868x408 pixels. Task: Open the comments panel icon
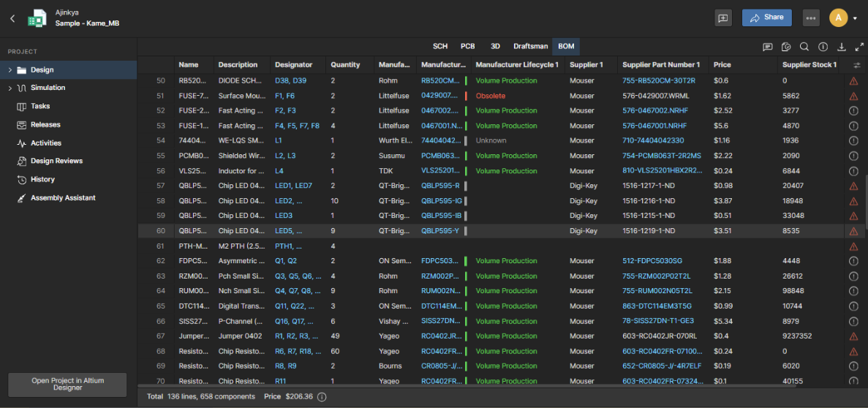click(767, 47)
